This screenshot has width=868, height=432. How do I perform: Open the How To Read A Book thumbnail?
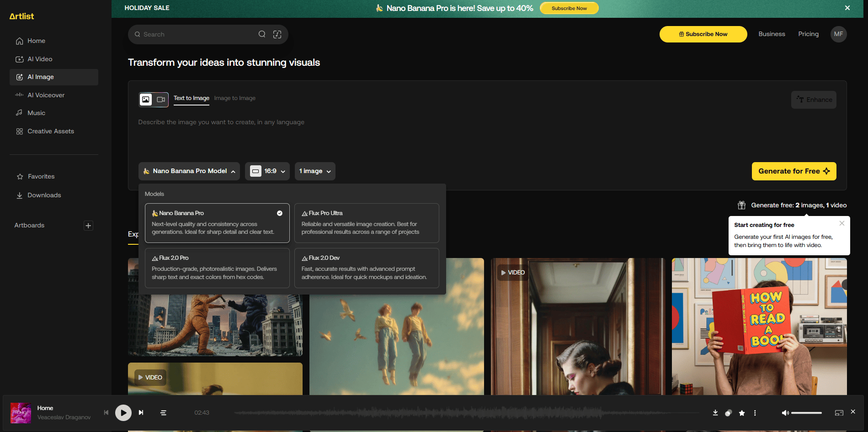[x=759, y=327]
